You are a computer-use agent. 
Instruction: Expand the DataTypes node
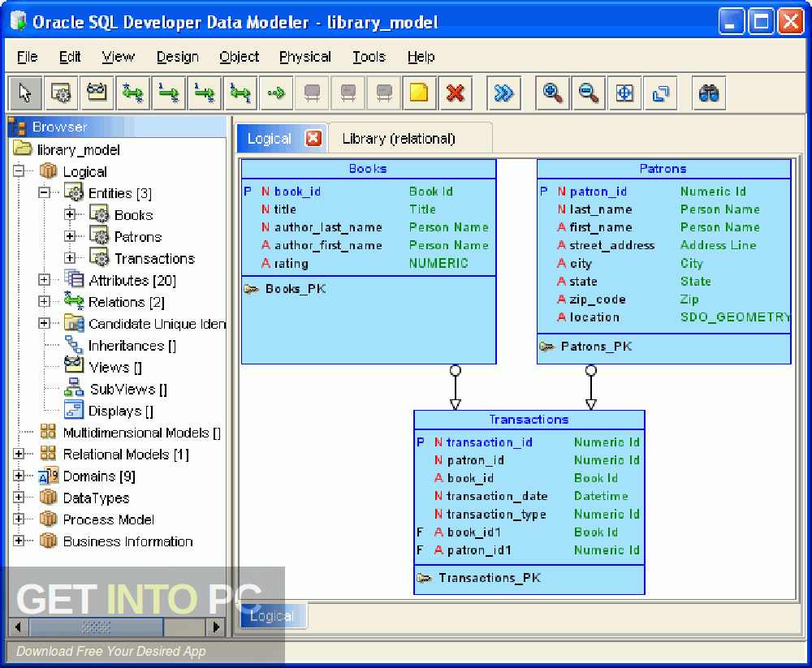tap(19, 497)
